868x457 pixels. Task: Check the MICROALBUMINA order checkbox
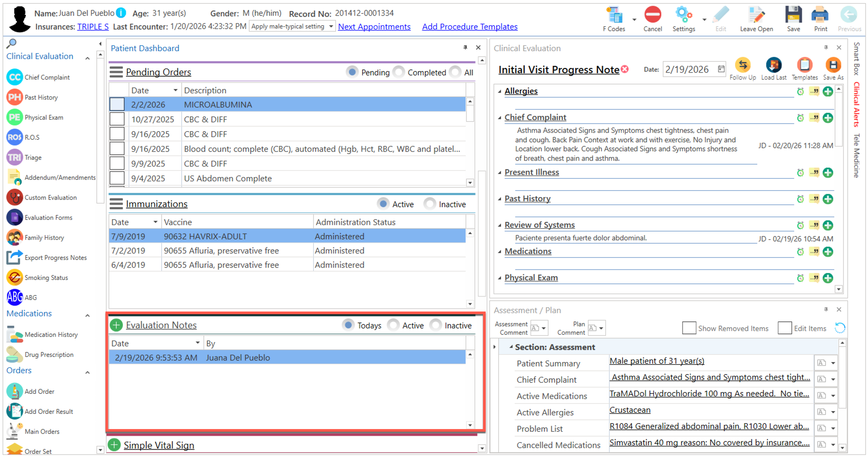pos(117,104)
